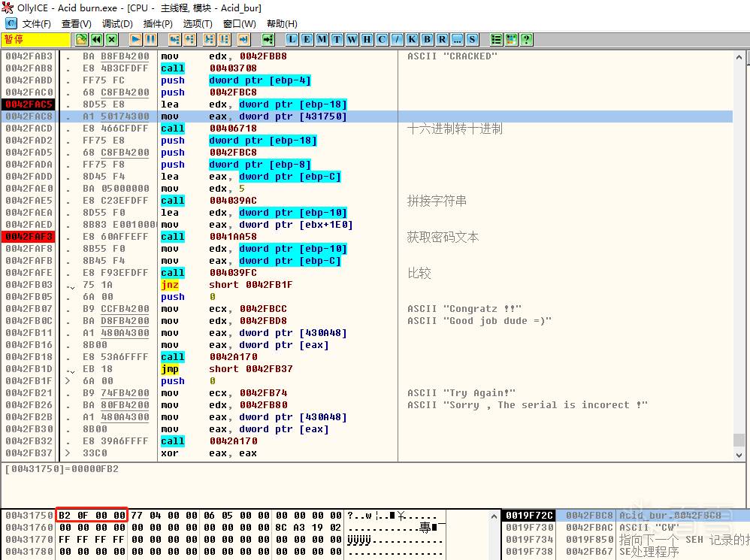Select highlighted row 0042FAC8
Viewport: 750px width, 560px height.
click(x=367, y=117)
